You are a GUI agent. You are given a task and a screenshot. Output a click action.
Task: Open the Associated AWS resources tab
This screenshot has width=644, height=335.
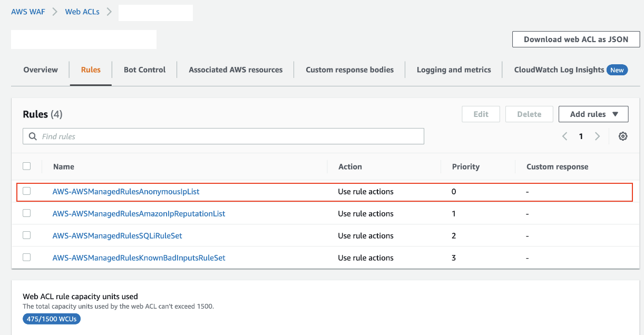point(236,70)
